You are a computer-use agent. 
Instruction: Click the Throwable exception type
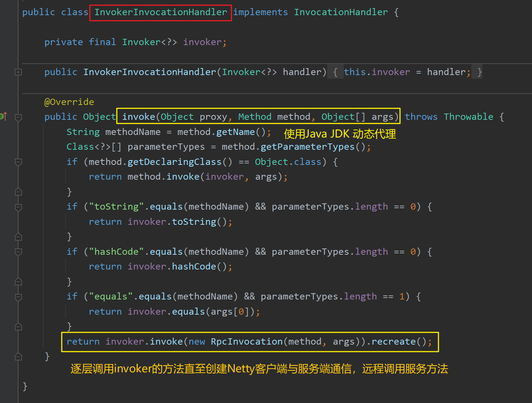tap(468, 117)
